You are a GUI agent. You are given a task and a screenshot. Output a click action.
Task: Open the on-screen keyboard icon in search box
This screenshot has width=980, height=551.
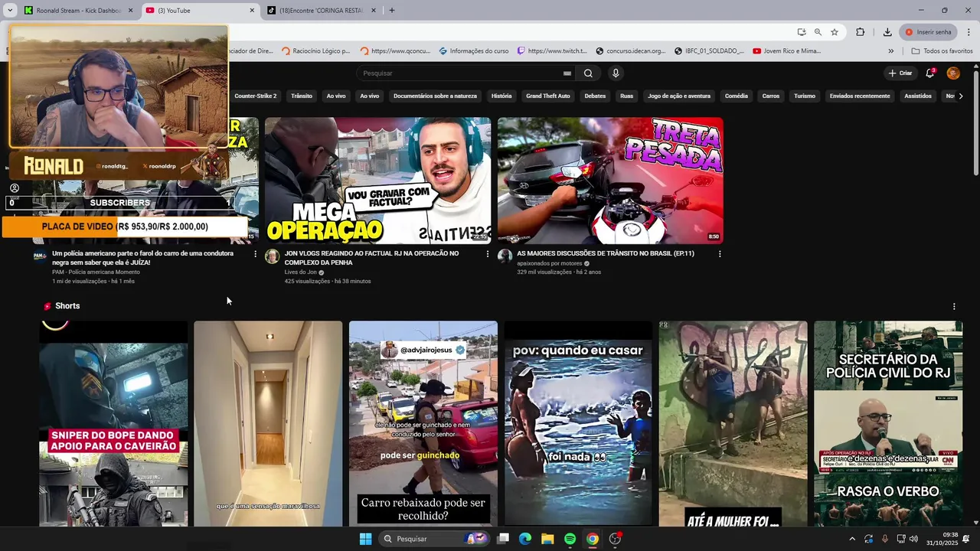[x=567, y=73]
